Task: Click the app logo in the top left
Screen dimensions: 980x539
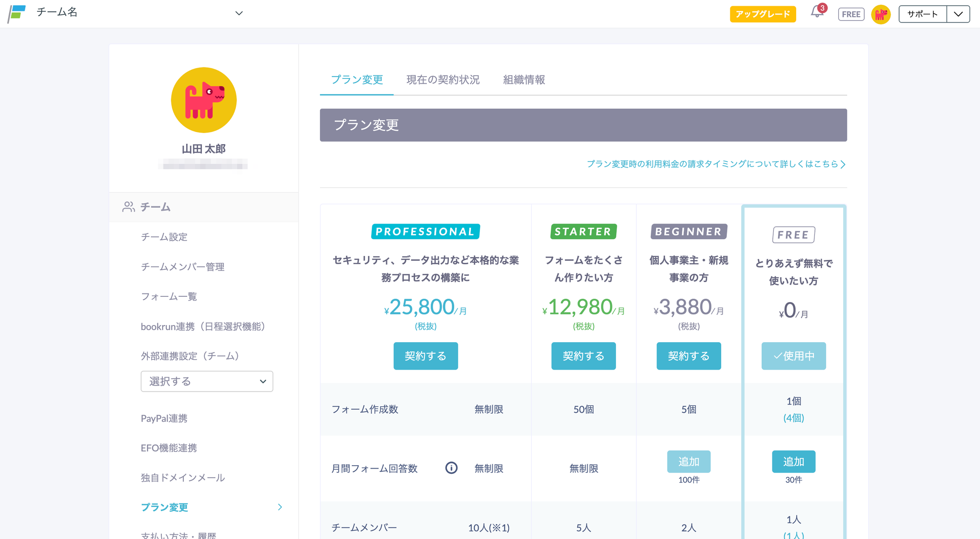Action: pos(17,13)
